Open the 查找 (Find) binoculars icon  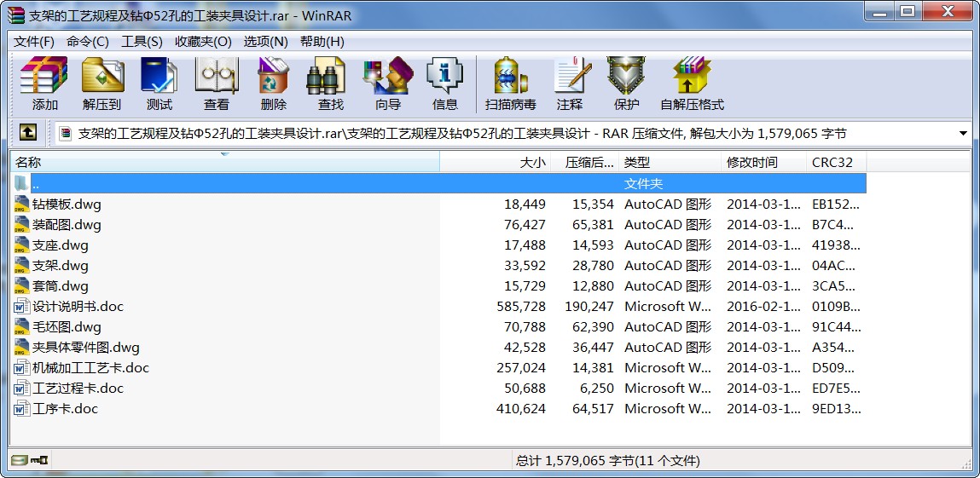click(331, 84)
